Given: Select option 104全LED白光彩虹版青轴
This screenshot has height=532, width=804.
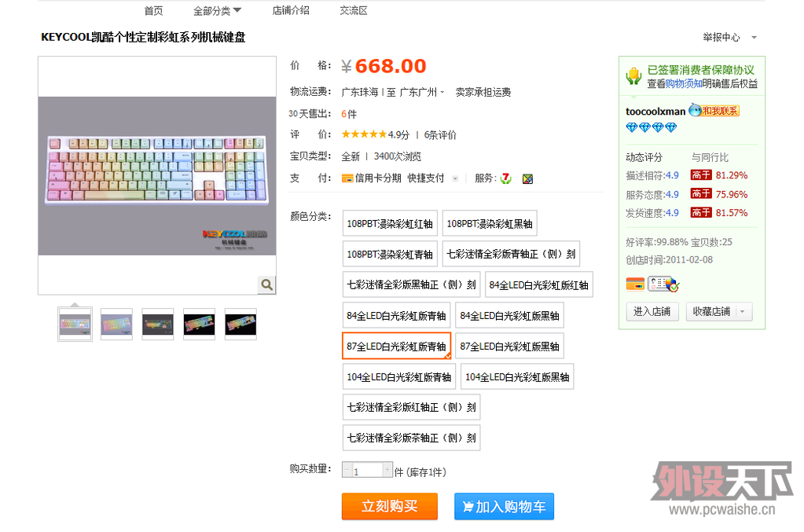Looking at the screenshot, I should tap(399, 376).
